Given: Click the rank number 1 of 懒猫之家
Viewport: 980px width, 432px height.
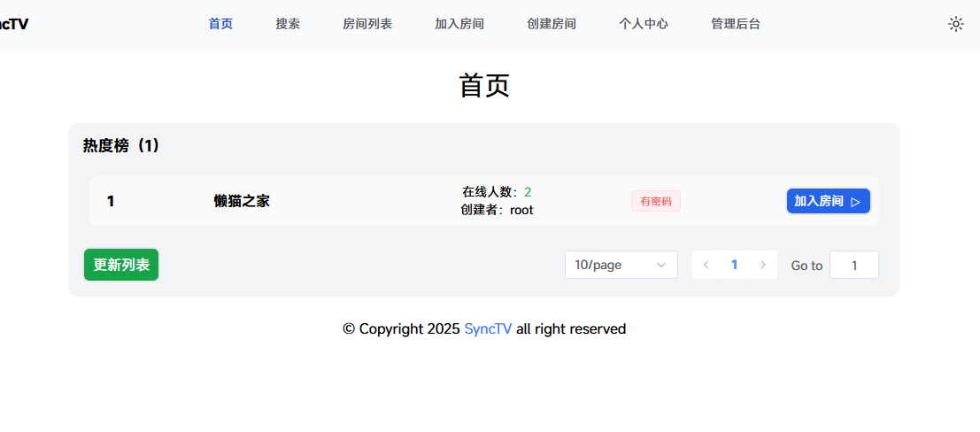Looking at the screenshot, I should [111, 201].
